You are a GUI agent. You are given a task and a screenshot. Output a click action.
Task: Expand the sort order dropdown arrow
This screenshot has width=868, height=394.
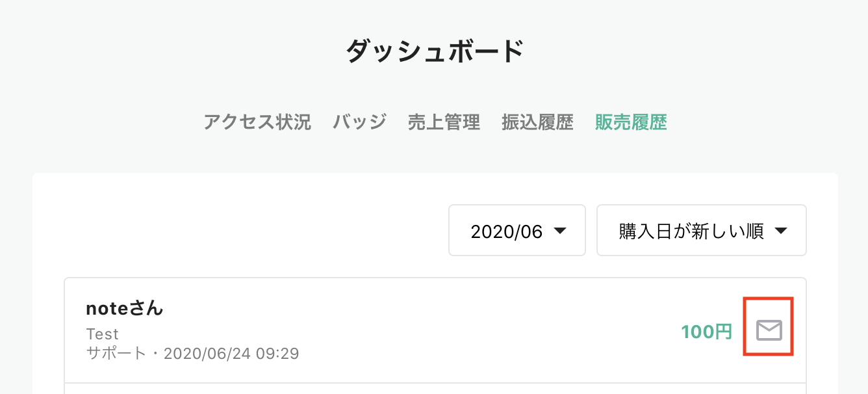click(x=780, y=230)
